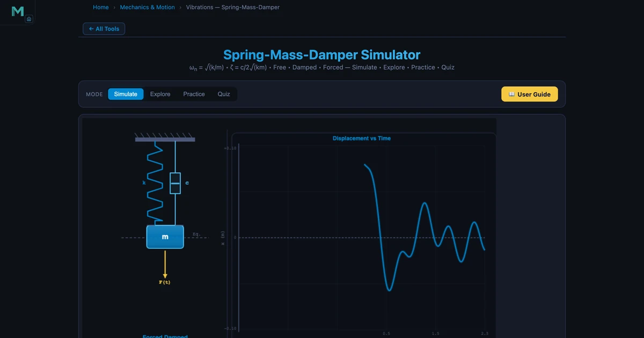Screen dimensions: 644x338
Task: Click the All Tools back button
Action: 104,29
